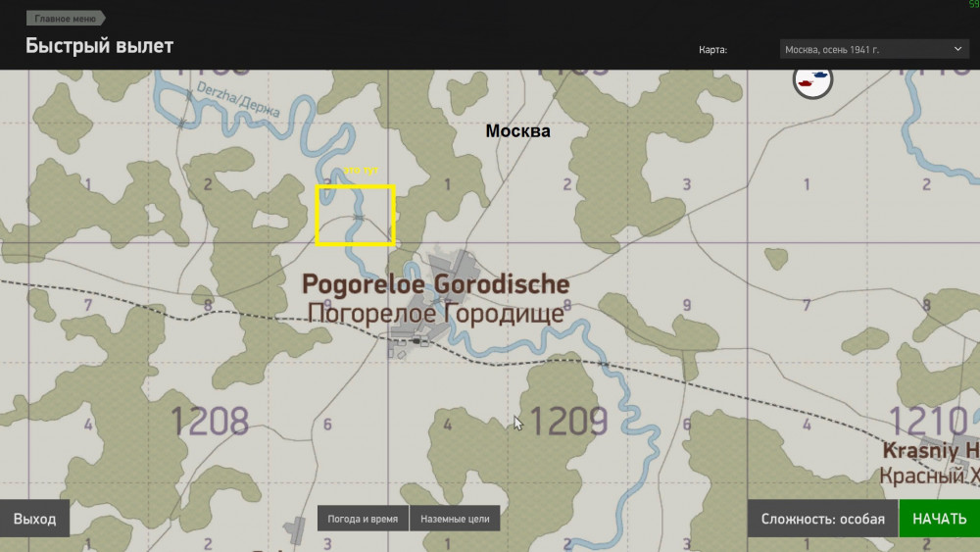Start the mission with НАЧАТЬ

[940, 519]
